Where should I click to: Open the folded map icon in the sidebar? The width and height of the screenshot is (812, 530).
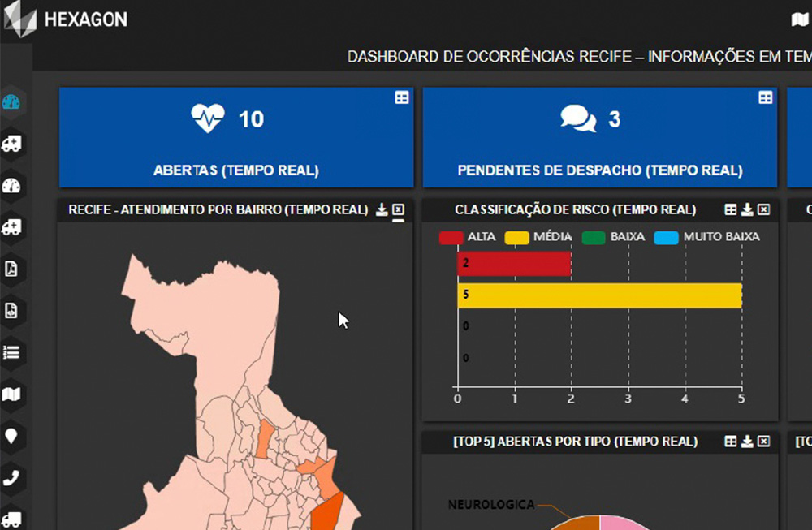pos(12,394)
